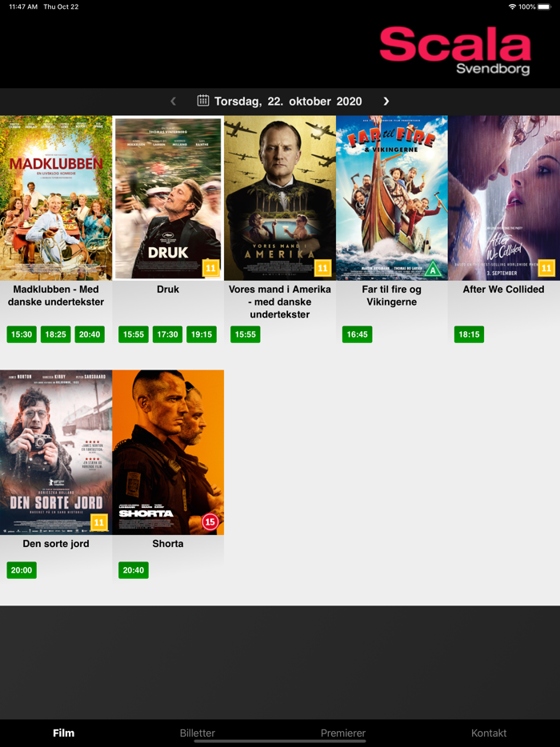
Task: Check the Wi-Fi status icon
Action: click(512, 6)
